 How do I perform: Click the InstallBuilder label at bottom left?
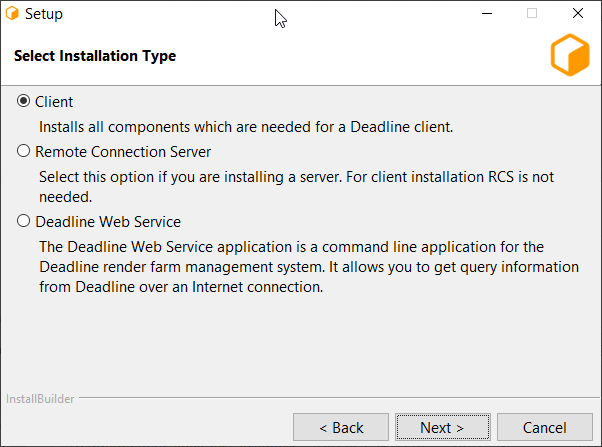pos(40,398)
